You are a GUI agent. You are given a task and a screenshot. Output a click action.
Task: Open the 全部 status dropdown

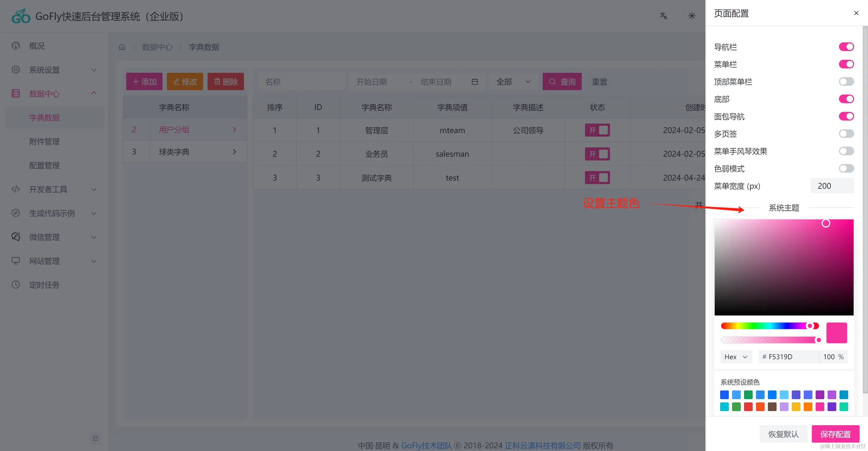[x=514, y=82]
